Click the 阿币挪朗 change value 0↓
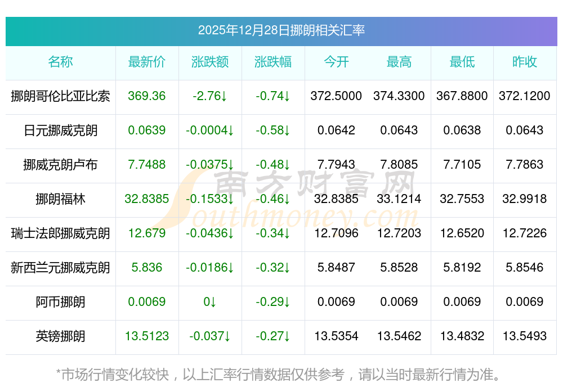 coord(210,303)
